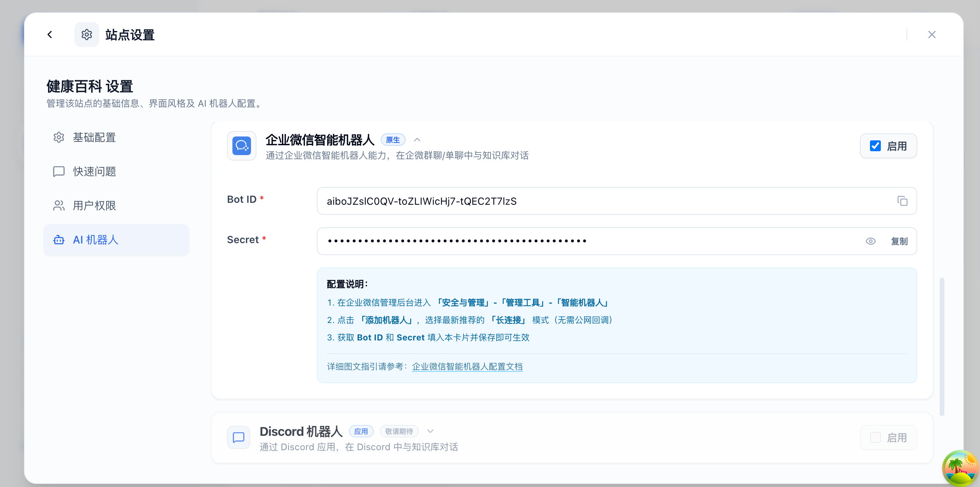Go to 用户权限 settings
The image size is (980, 487).
click(95, 206)
